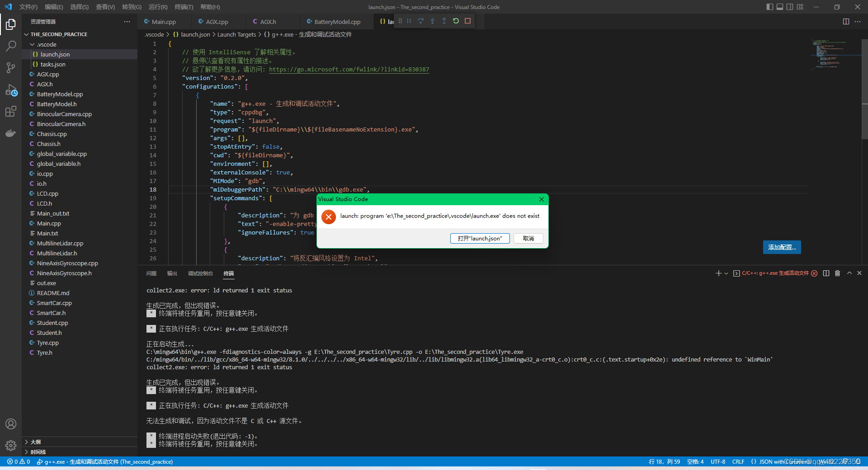This screenshot has height=470, width=868.
Task: Switch to the Output panel tab
Action: (172, 273)
